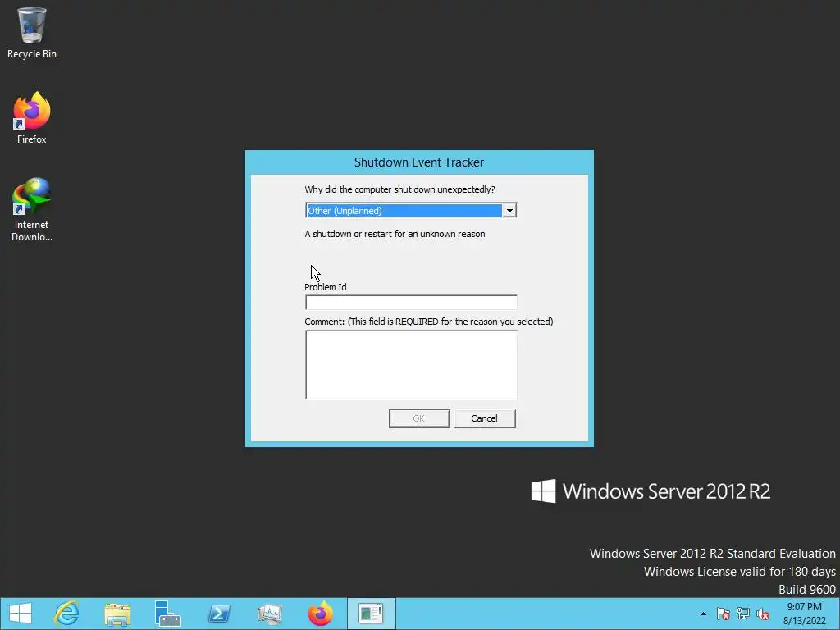Click into the Comment text box
This screenshot has height=630, width=840.
pos(411,364)
